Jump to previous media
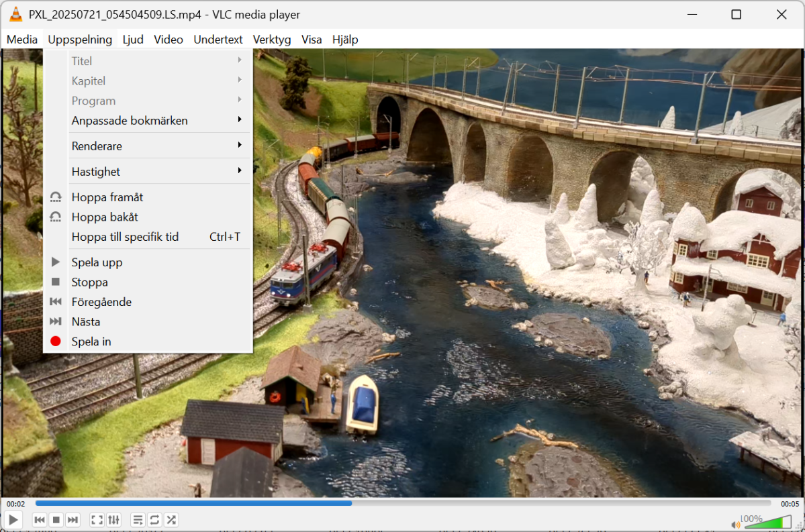 pos(39,519)
